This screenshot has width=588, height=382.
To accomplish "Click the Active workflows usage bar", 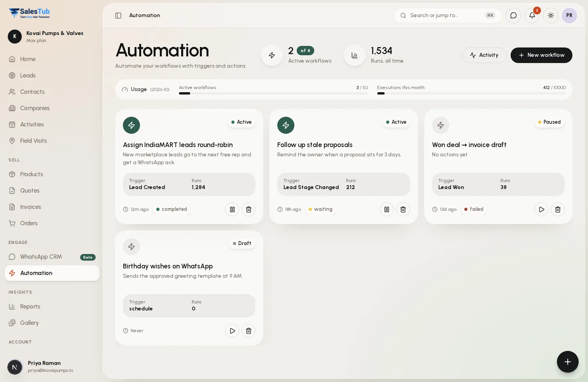I will (273, 93).
